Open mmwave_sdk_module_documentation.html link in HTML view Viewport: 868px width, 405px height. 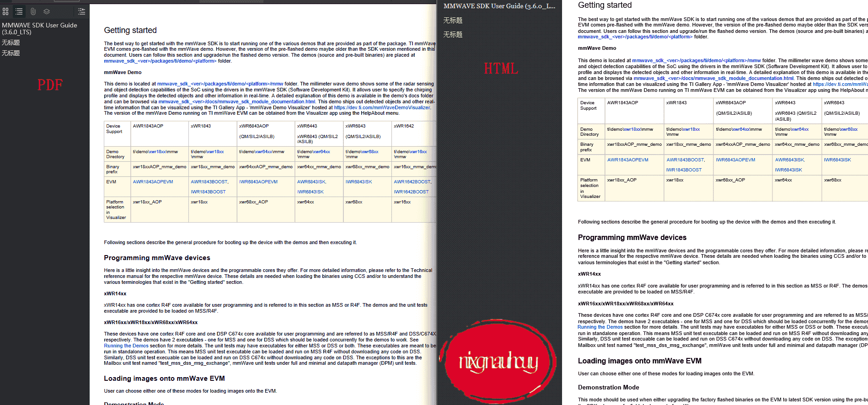713,79
